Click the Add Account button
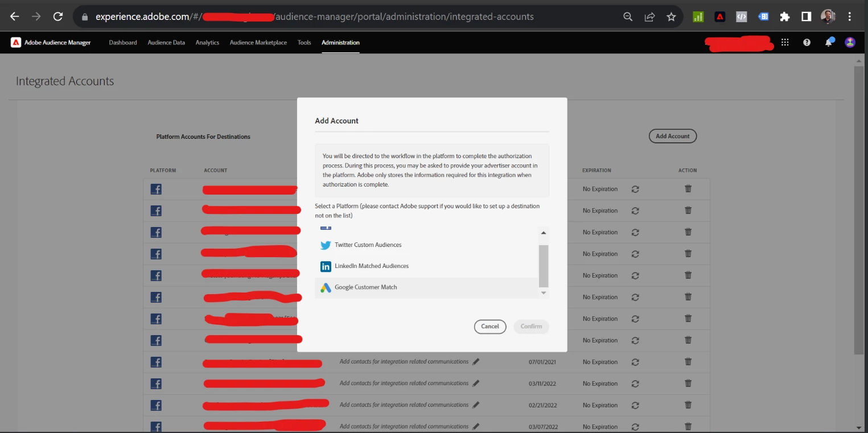 673,136
